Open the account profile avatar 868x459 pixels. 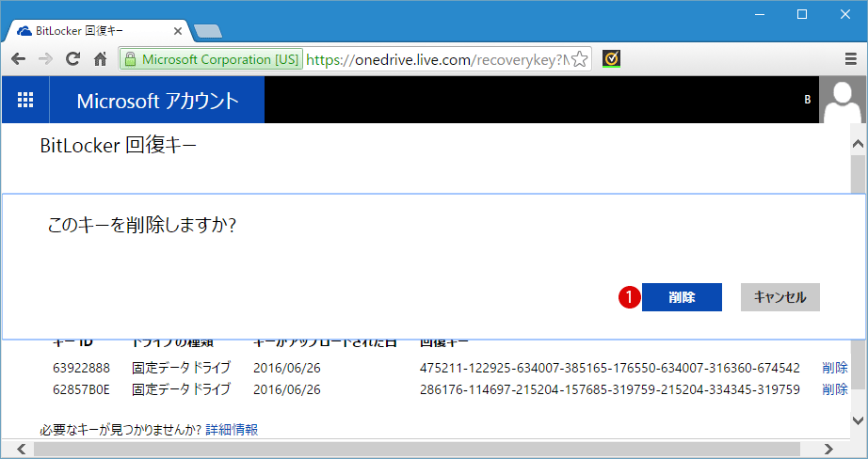point(842,100)
